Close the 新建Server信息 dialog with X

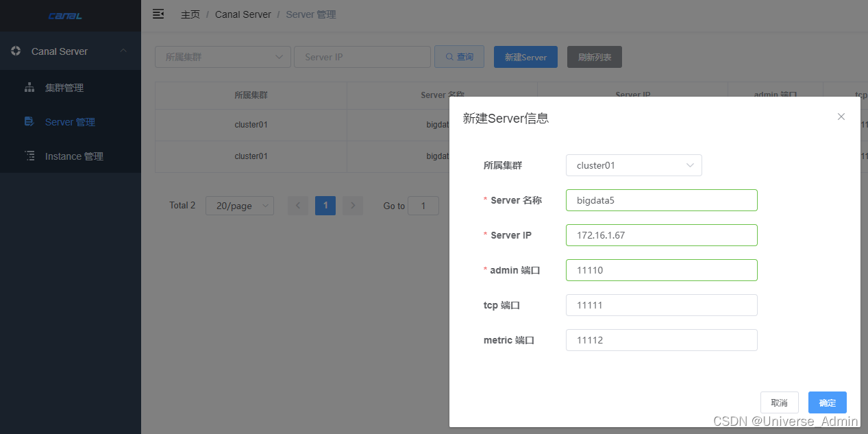841,117
